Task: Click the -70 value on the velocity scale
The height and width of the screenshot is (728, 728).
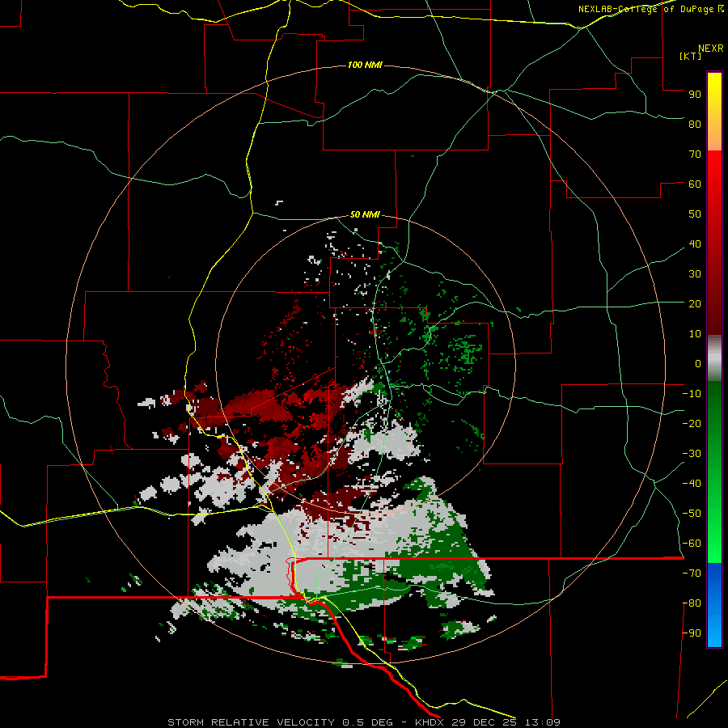Action: click(x=692, y=574)
